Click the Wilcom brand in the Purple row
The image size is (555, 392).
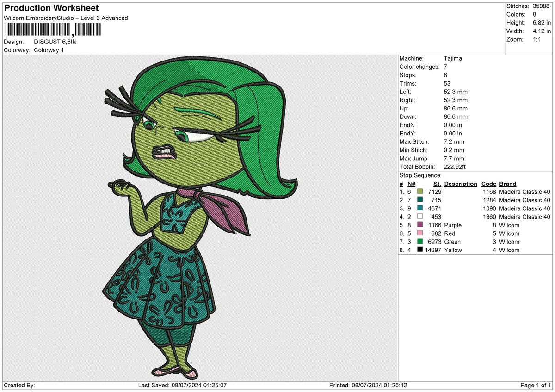coord(509,225)
